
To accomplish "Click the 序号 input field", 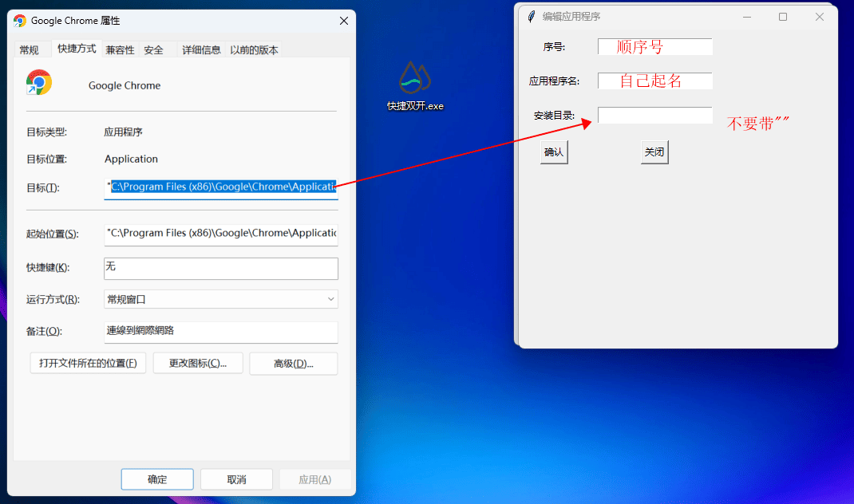I will coord(655,47).
